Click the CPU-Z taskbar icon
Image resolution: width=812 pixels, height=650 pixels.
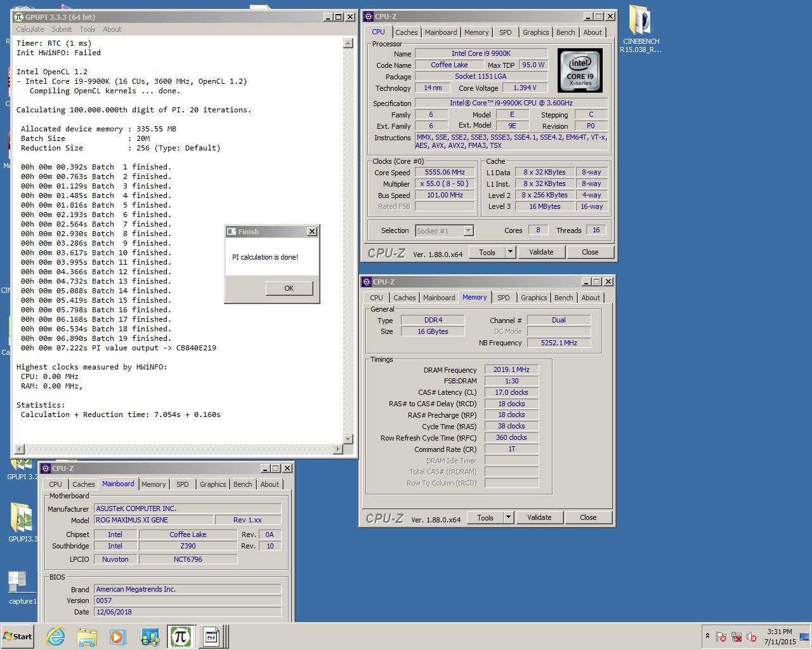coord(213,637)
